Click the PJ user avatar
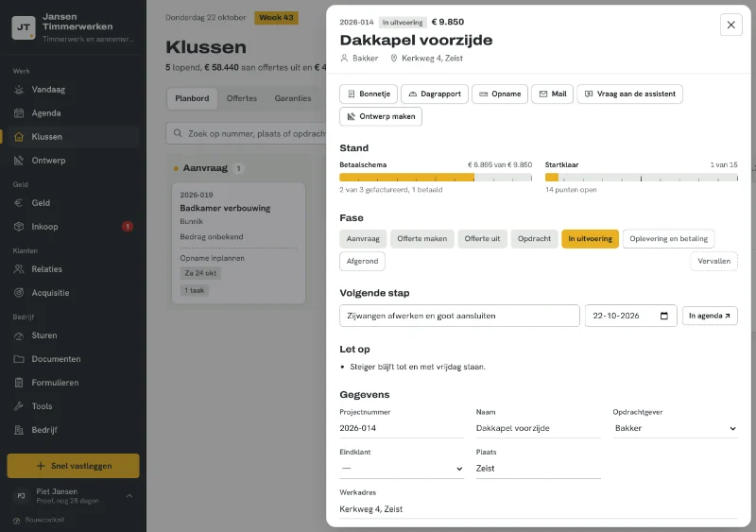This screenshot has width=756, height=532. tap(21, 495)
